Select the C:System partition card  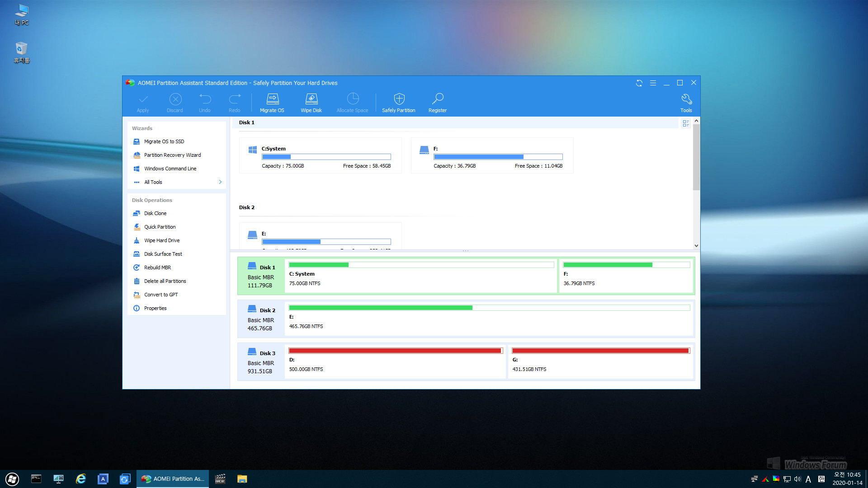[321, 155]
